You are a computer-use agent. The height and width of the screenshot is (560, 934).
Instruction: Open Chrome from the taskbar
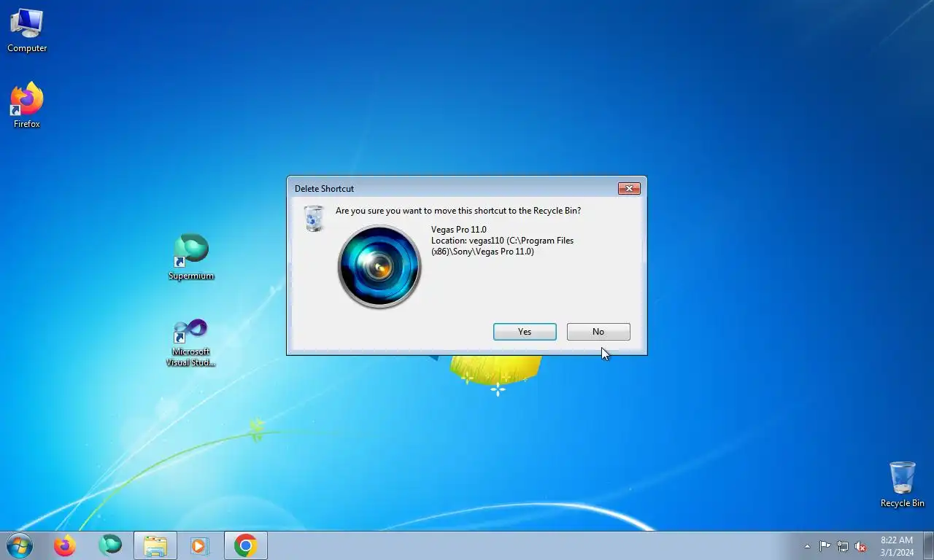pos(246,545)
